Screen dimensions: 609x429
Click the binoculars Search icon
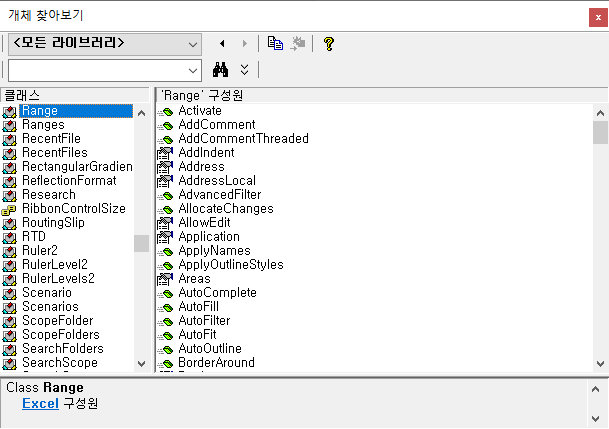point(221,70)
